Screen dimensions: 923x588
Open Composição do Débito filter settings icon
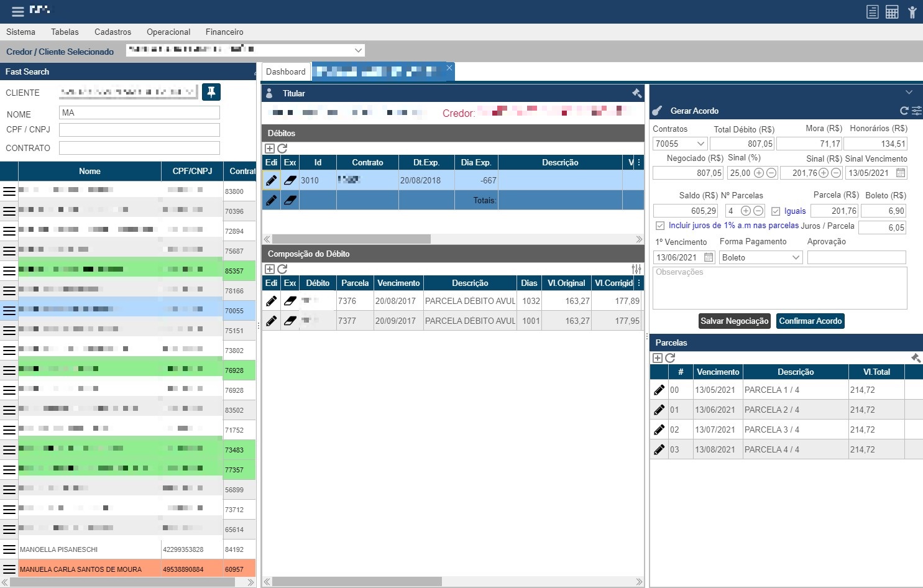pyautogui.click(x=636, y=269)
